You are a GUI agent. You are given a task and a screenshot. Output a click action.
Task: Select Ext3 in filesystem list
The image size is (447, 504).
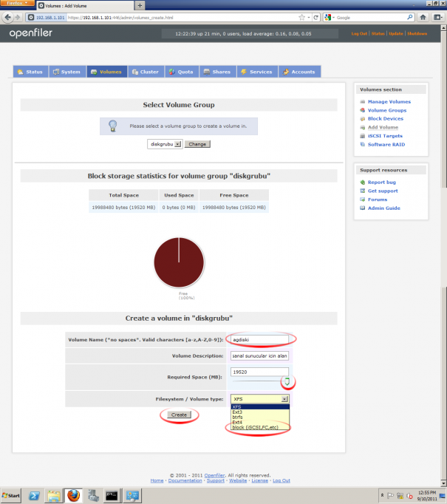point(260,412)
